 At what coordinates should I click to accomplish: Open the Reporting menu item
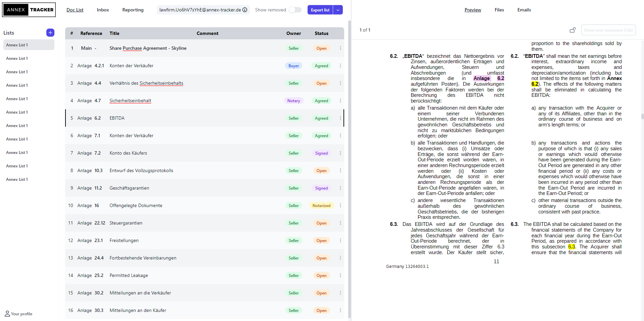133,10
